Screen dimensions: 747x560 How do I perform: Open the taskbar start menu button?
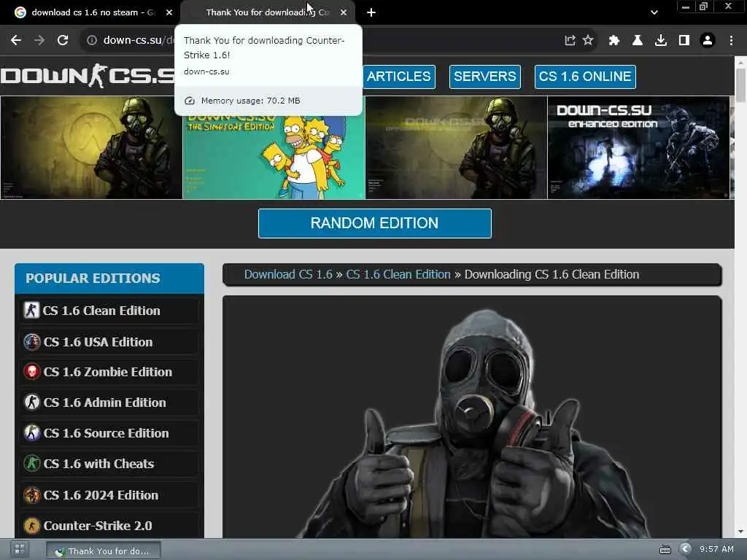(20, 550)
